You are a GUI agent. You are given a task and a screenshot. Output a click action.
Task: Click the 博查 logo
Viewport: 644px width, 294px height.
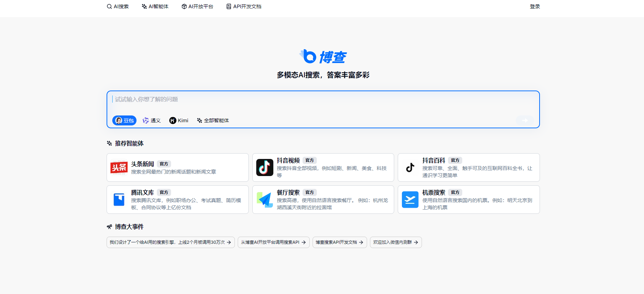tap(323, 57)
